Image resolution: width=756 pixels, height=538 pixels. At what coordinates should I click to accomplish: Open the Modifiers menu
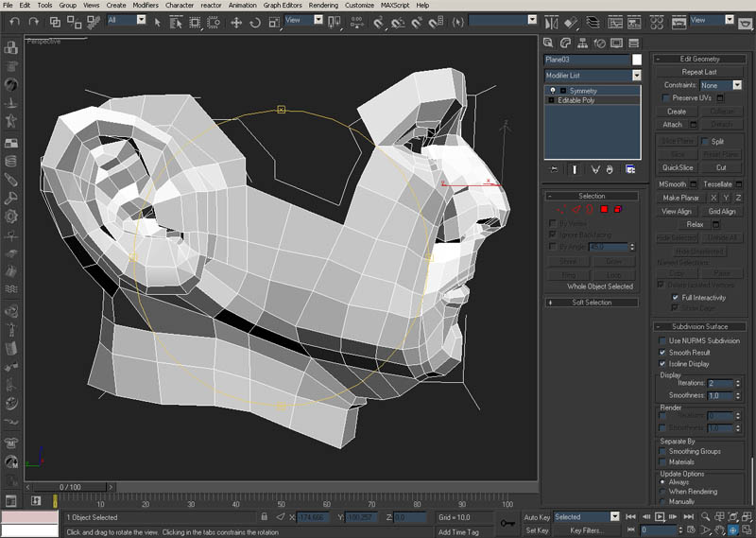point(146,6)
